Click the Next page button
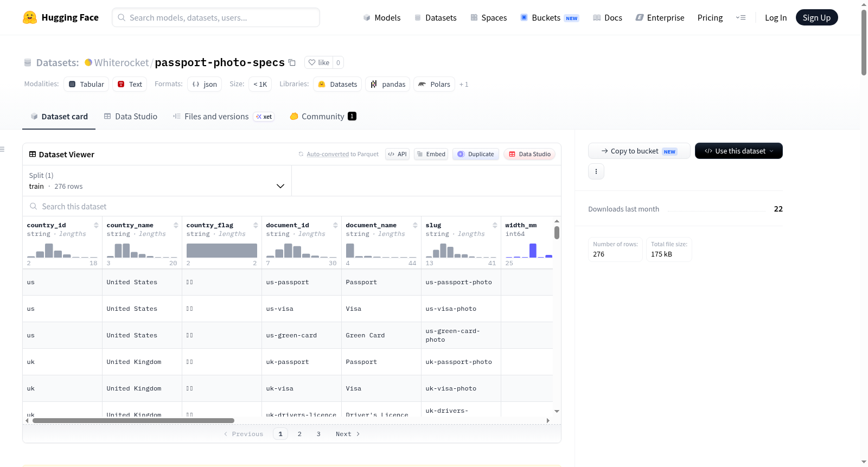The image size is (868, 467). tap(348, 434)
